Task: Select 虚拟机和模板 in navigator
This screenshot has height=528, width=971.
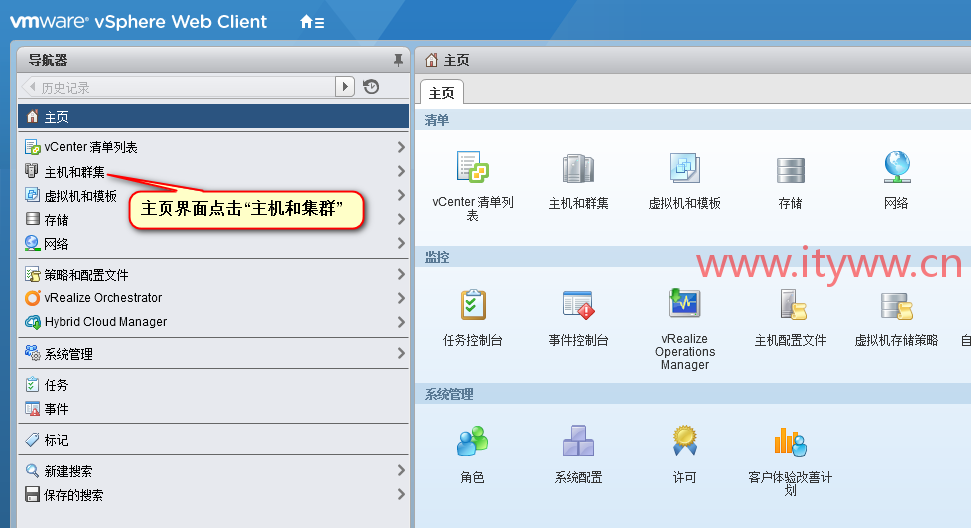Action: click(x=214, y=196)
